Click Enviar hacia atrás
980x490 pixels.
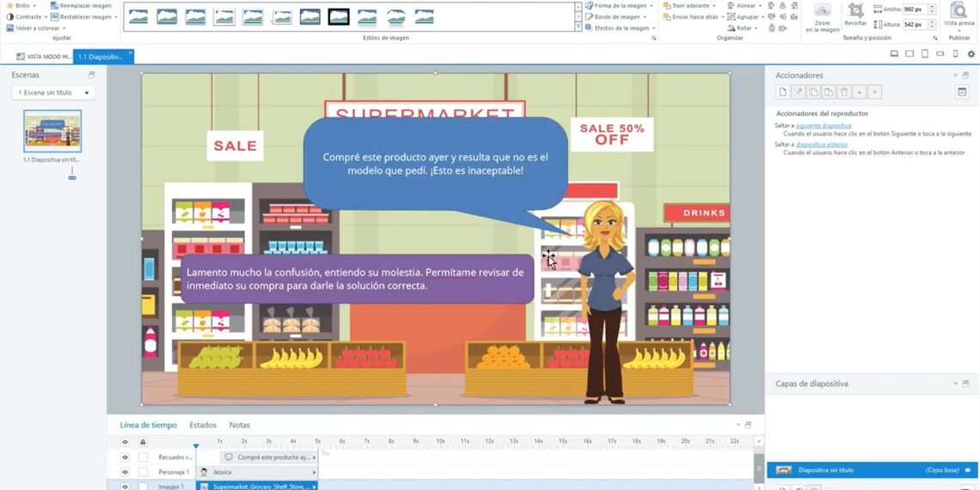(693, 17)
